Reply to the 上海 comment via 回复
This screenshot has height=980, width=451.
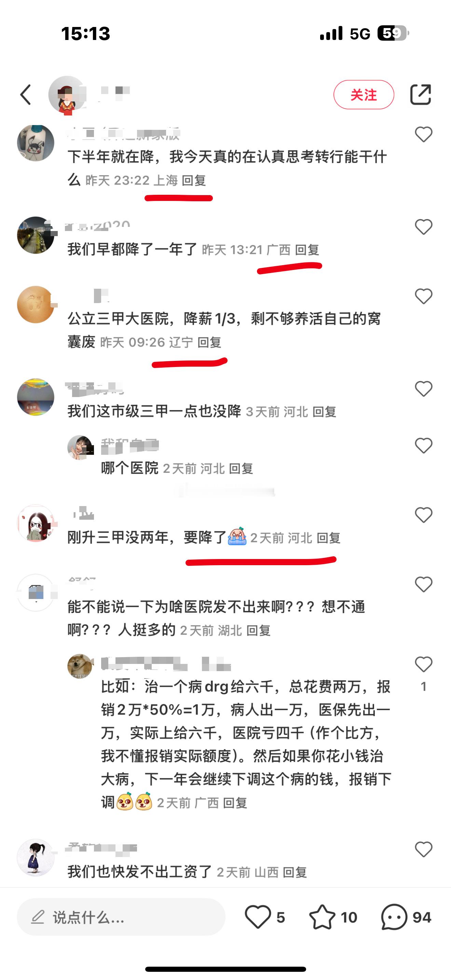(194, 180)
